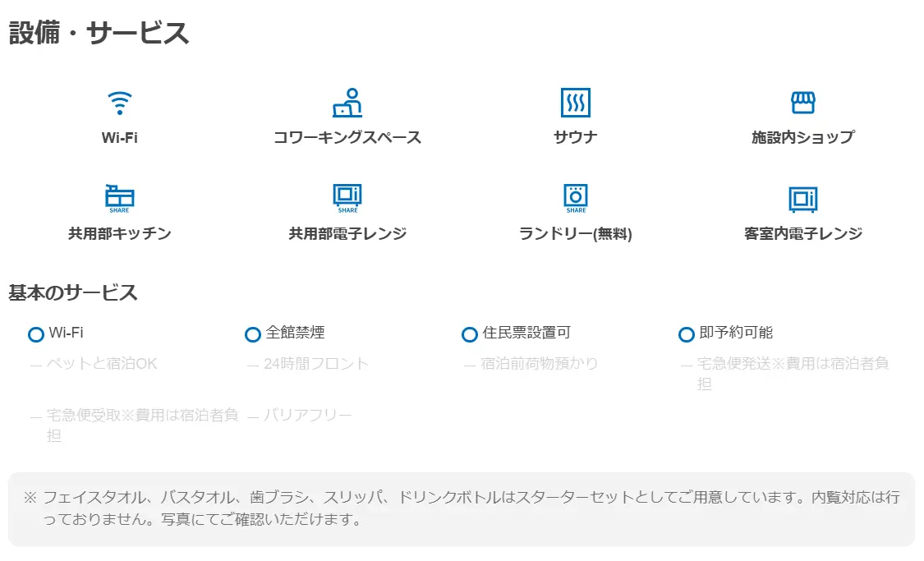This screenshot has width=924, height=561.
Task: Select the sauna steam icon
Action: point(575,103)
